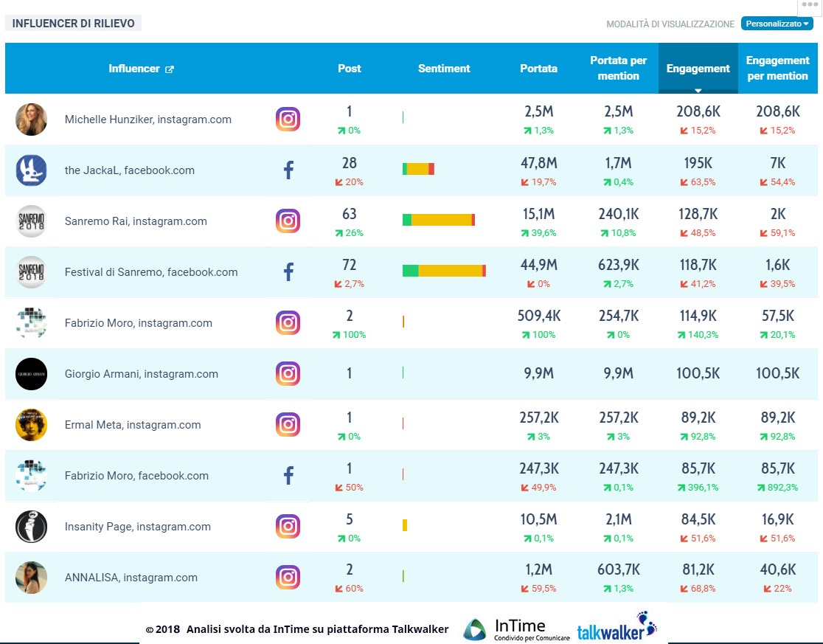The height and width of the screenshot is (644, 823).
Task: Open Insanity Page, instagram.com link
Action: click(137, 527)
